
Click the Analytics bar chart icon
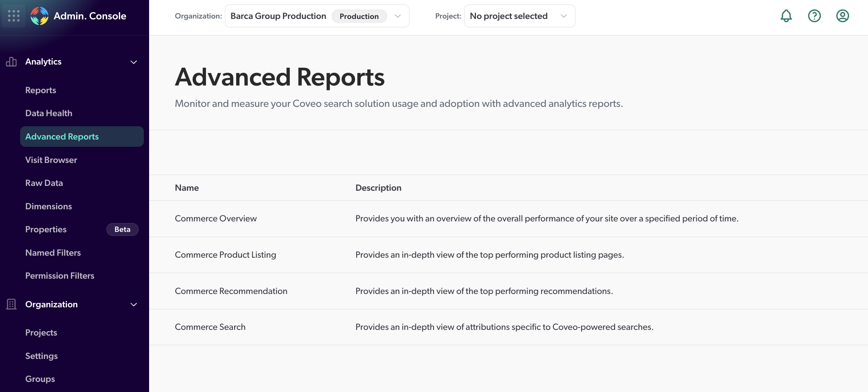[x=11, y=62]
